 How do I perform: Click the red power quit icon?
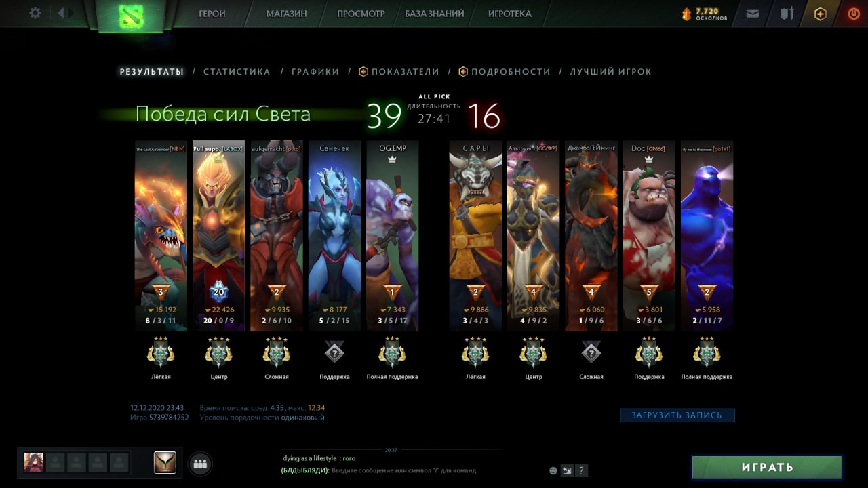click(x=854, y=14)
